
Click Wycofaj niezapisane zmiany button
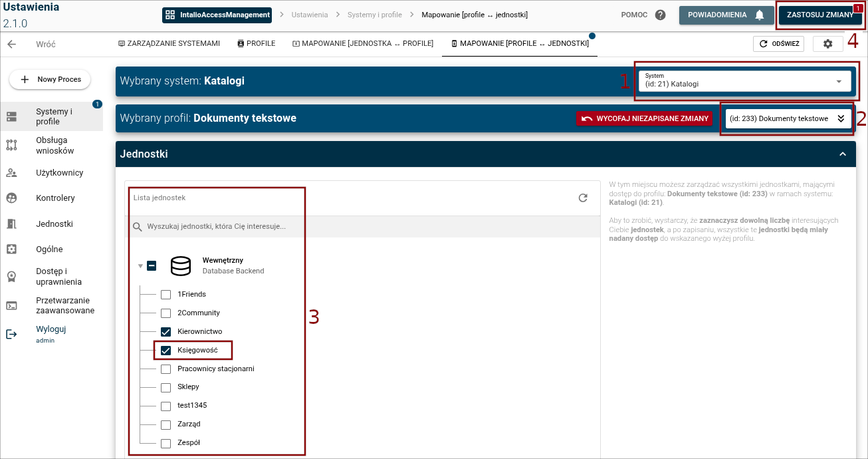(x=644, y=118)
